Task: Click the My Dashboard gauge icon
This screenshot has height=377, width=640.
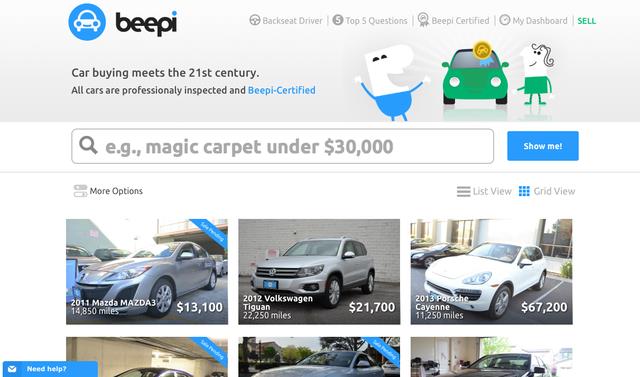Action: 505,20
